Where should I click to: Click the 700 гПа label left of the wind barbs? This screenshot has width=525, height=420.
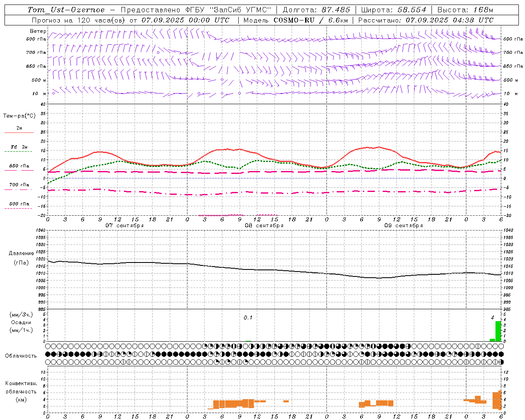tap(36, 52)
